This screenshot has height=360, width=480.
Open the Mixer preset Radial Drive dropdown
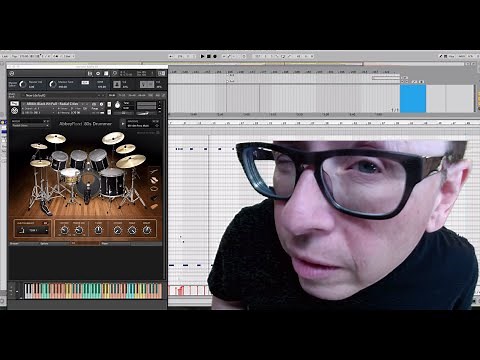coord(30,125)
